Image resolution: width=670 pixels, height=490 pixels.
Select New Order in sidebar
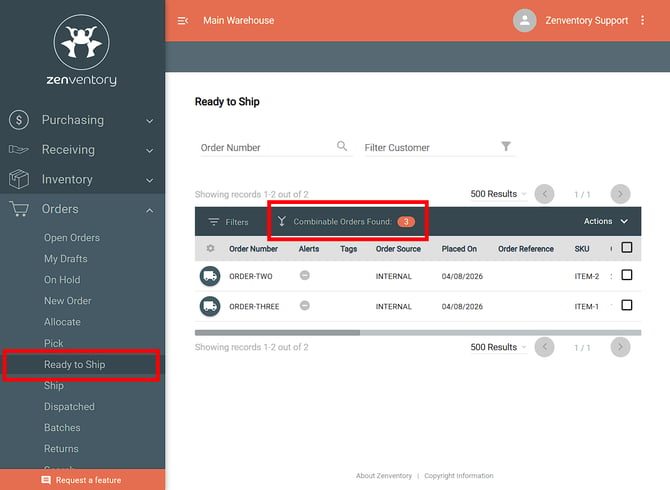tap(68, 301)
